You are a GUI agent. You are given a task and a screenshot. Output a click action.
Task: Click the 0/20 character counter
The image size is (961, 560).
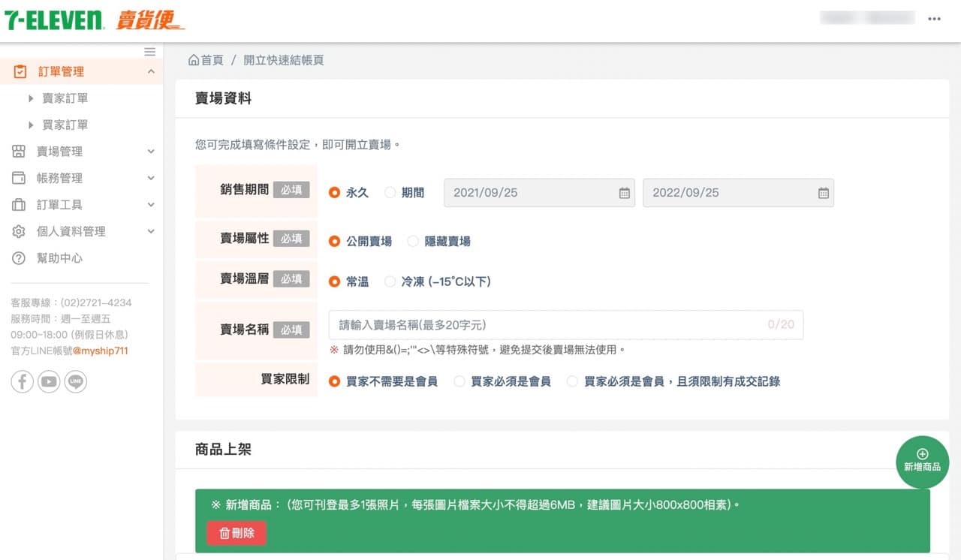pyautogui.click(x=781, y=325)
